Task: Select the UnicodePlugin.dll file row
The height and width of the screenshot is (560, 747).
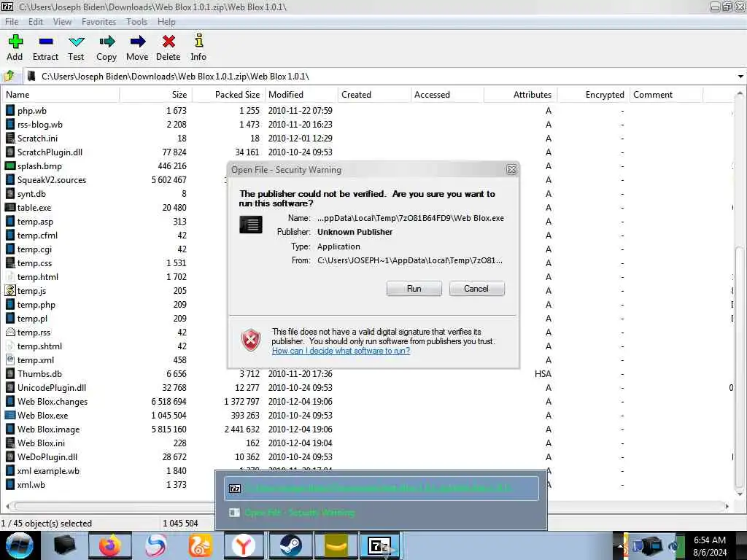Action: coord(367,388)
